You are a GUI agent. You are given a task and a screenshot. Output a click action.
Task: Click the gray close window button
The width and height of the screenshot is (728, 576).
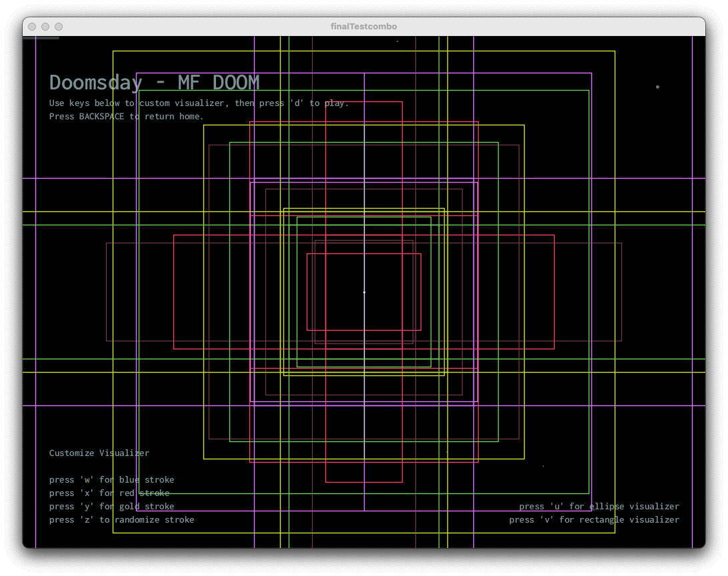click(x=32, y=27)
